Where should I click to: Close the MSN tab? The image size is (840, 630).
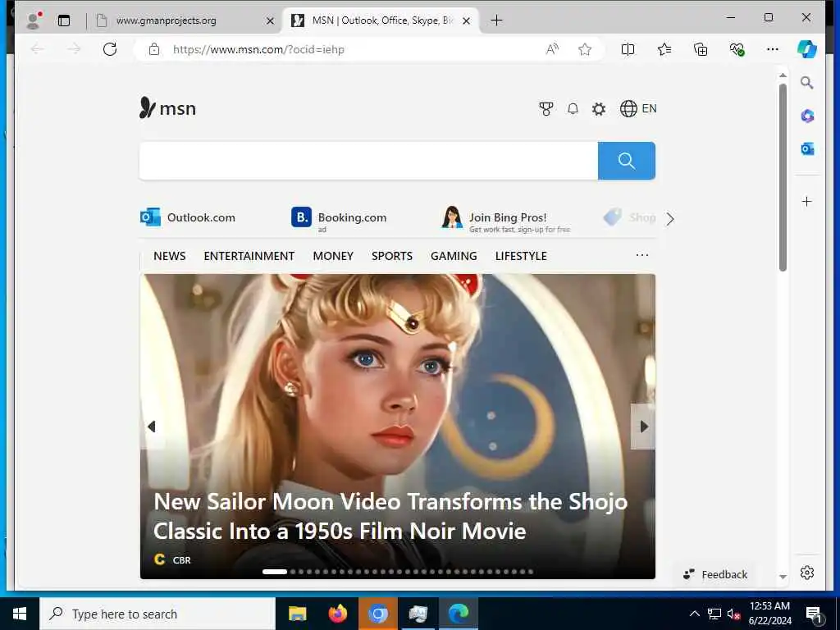pos(466,21)
